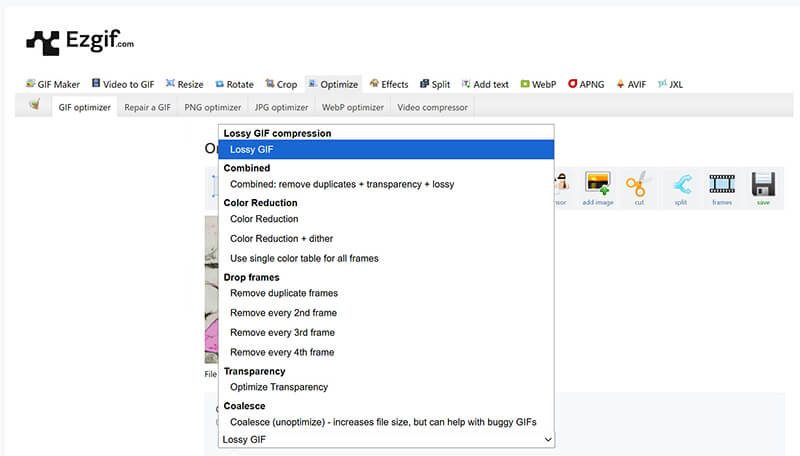This screenshot has height=456, width=800.
Task: Go to the Effects menu item
Action: [x=388, y=85]
